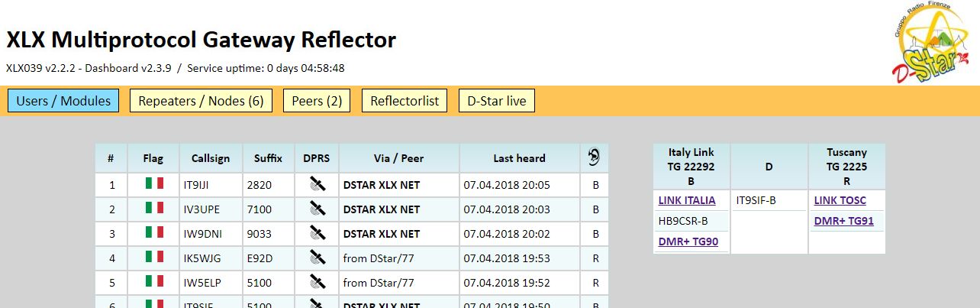This screenshot has width=980, height=308.
Task: Click the DPRS satellite icon for IW5ELP
Action: tap(316, 283)
